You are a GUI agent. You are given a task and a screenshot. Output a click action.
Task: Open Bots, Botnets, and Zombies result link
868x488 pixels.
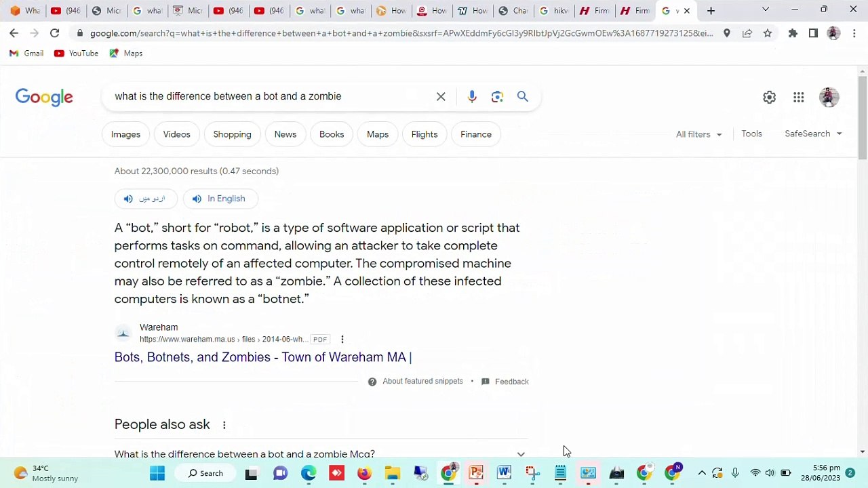click(263, 357)
